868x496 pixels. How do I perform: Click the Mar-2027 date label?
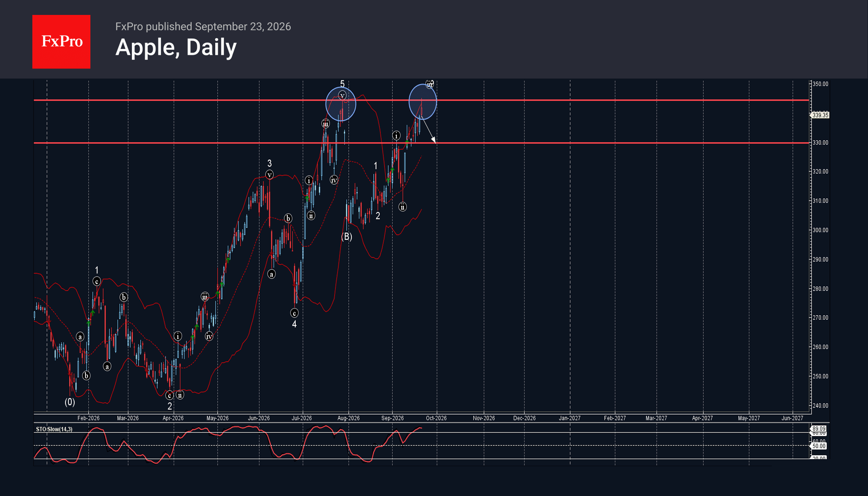(656, 418)
